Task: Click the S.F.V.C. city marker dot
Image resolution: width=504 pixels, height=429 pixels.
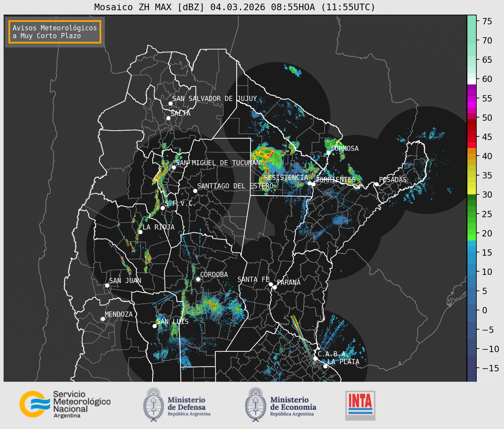Action: coord(163,208)
